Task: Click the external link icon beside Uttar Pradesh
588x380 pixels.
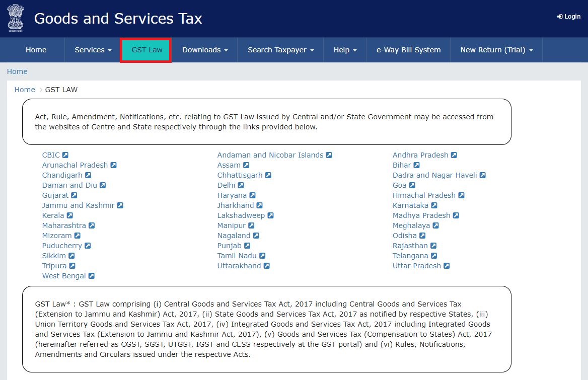Action: 447,265
